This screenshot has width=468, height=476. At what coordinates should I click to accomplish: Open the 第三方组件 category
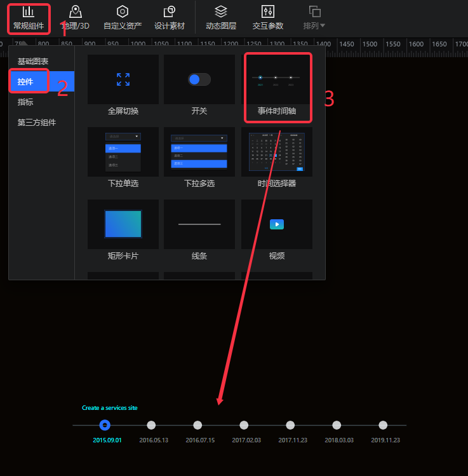37,122
